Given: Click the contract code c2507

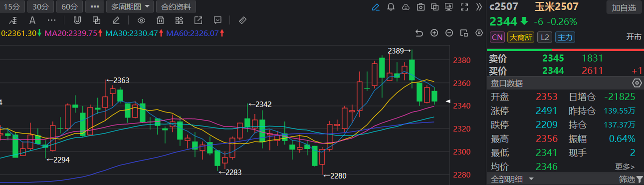Looking at the screenshot, I should (504, 7).
